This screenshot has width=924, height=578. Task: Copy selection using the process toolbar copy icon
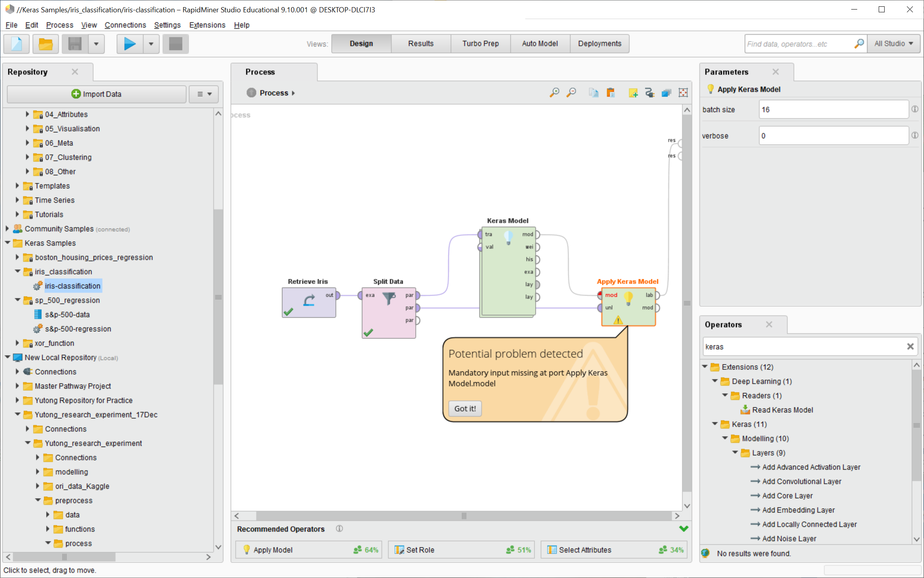click(x=594, y=93)
